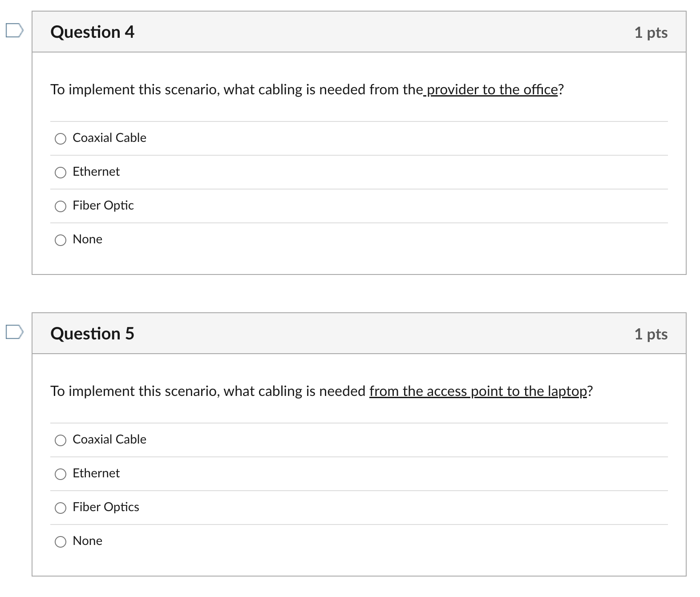Image resolution: width=700 pixels, height=597 pixels.
Task: Click underlined 'provider to the office' text
Action: coord(491,90)
